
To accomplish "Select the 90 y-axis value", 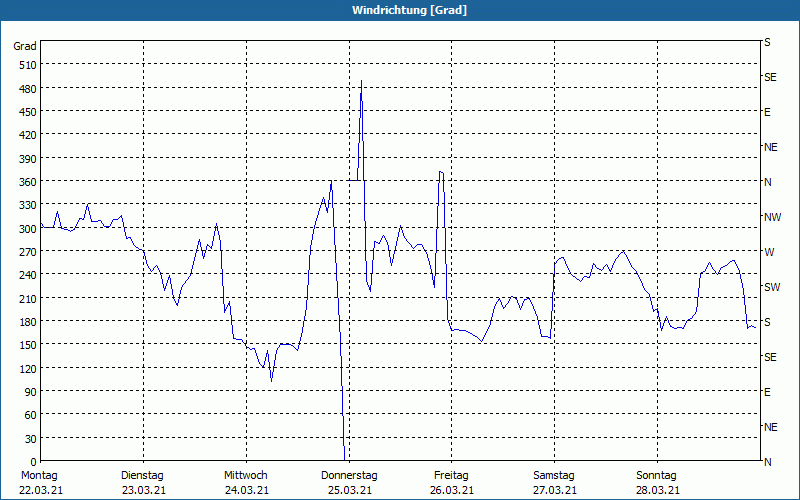I will pos(30,392).
